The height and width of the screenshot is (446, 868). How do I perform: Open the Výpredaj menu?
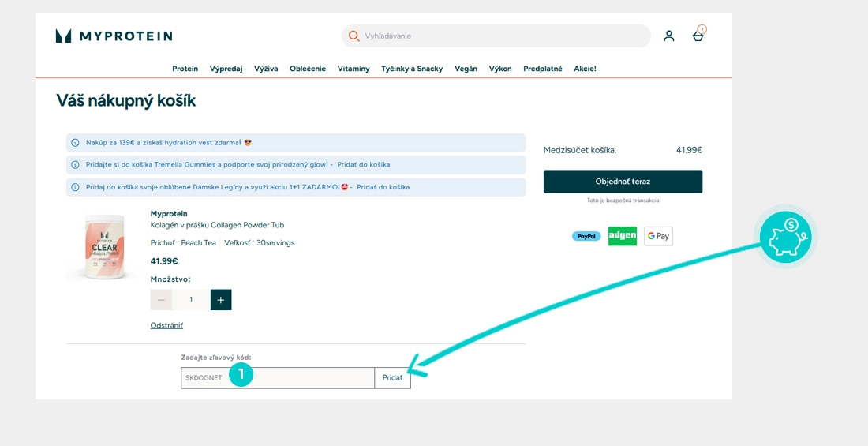click(x=226, y=69)
